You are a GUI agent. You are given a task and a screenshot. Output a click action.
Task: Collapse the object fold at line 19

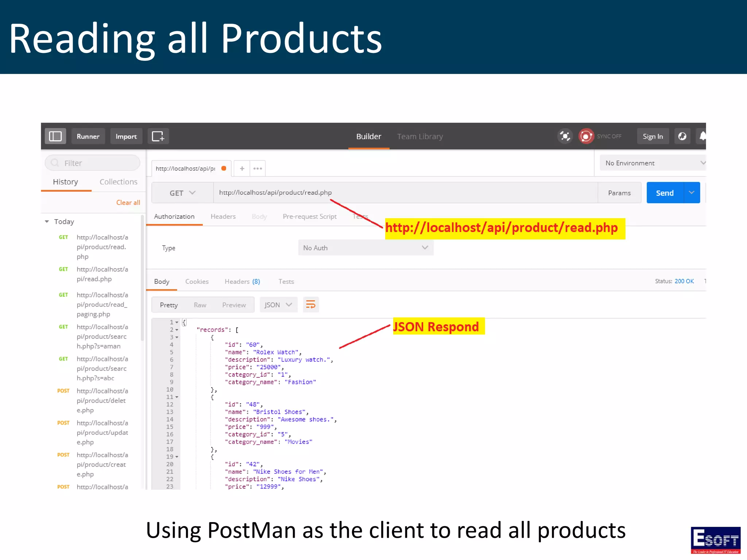(177, 457)
